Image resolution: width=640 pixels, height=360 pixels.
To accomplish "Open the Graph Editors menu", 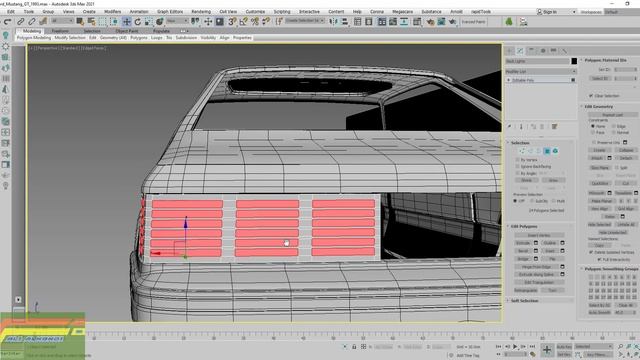I will (x=170, y=12).
